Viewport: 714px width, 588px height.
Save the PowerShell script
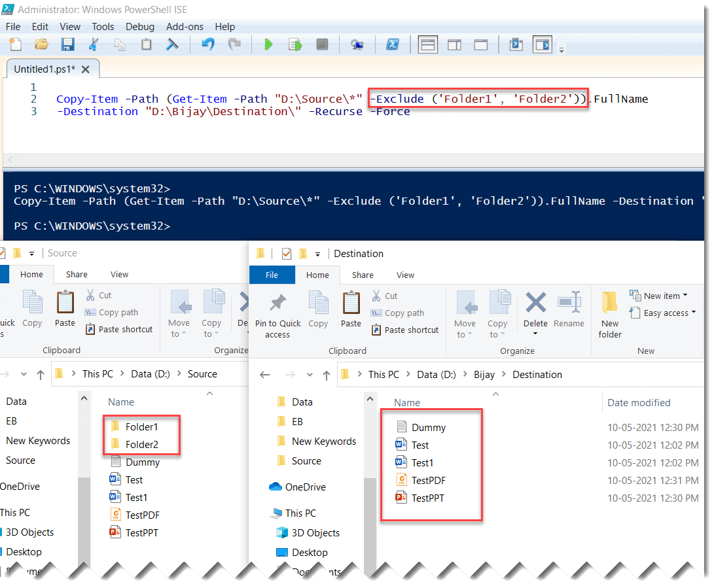tap(67, 44)
